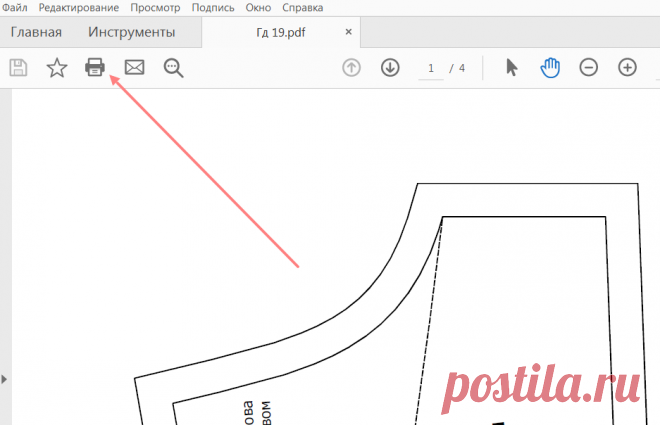Open the Просмотр menu
660x425 pixels.
155,7
